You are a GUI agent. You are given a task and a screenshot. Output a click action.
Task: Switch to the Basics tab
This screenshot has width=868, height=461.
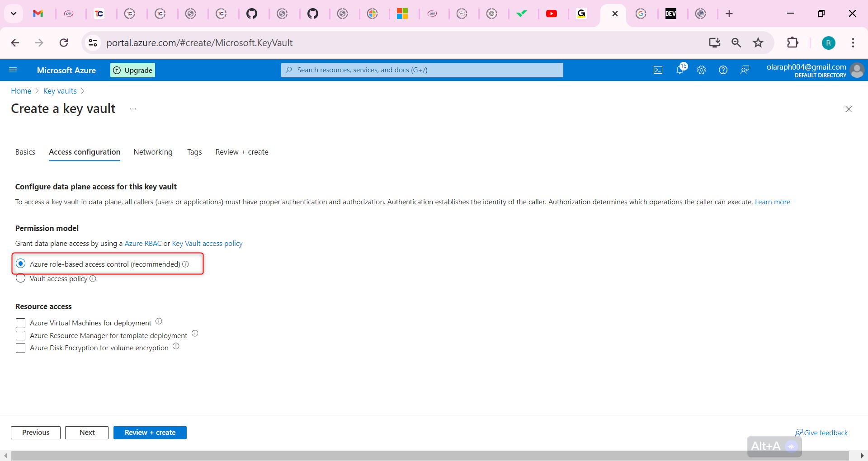[25, 152]
